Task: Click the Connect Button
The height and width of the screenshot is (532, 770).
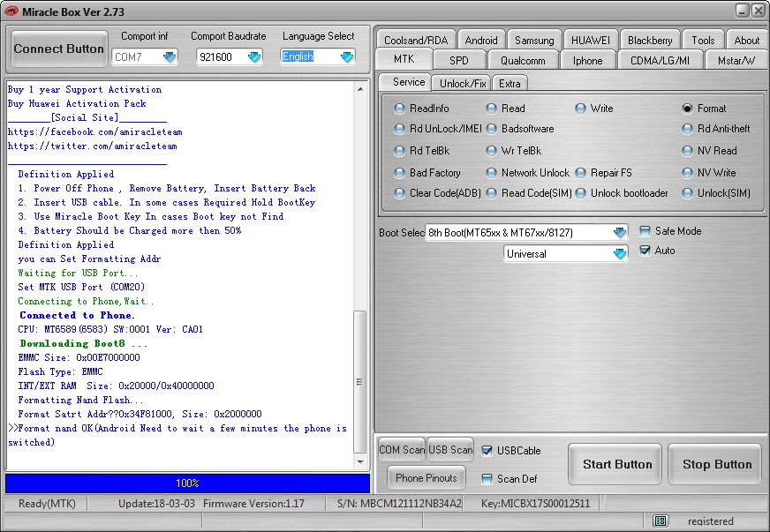Action: click(59, 49)
